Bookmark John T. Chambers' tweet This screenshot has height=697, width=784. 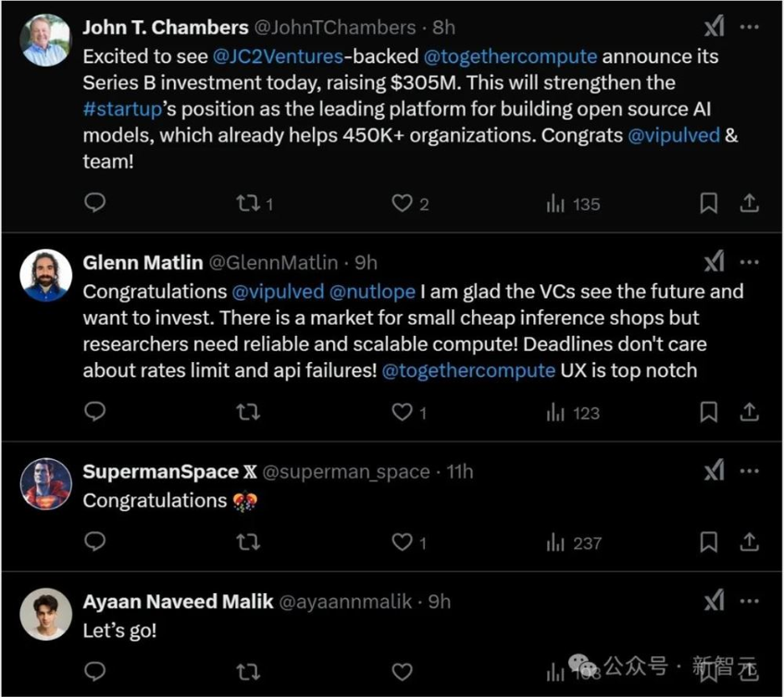point(708,203)
